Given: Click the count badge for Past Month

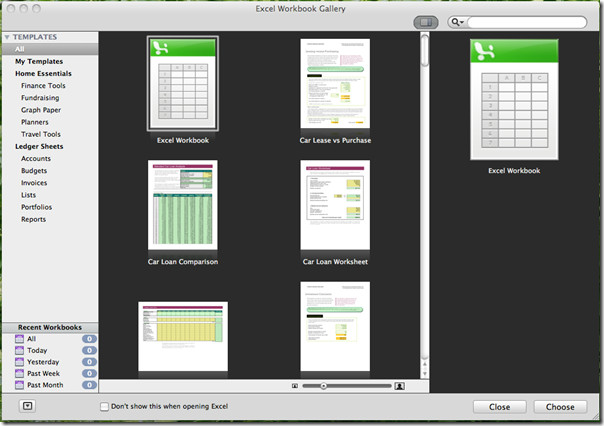Looking at the screenshot, I should [89, 385].
